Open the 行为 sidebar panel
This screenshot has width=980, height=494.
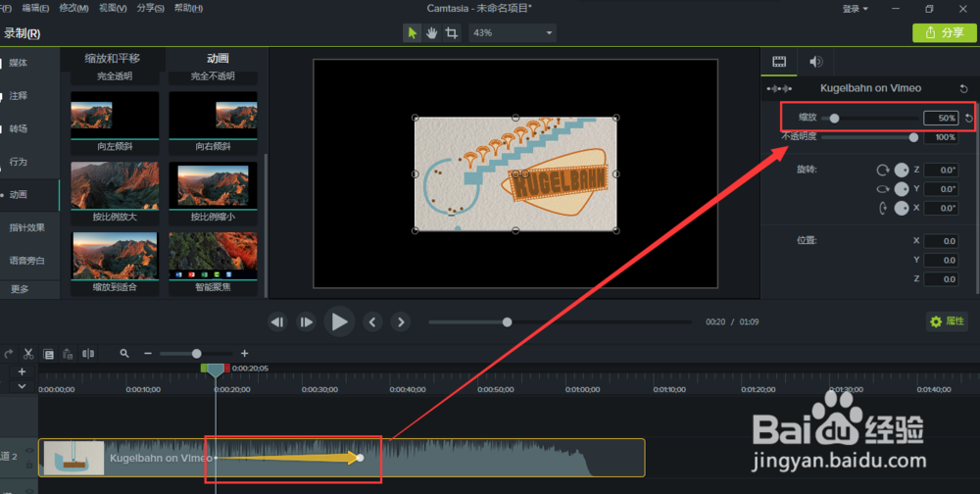[x=18, y=162]
